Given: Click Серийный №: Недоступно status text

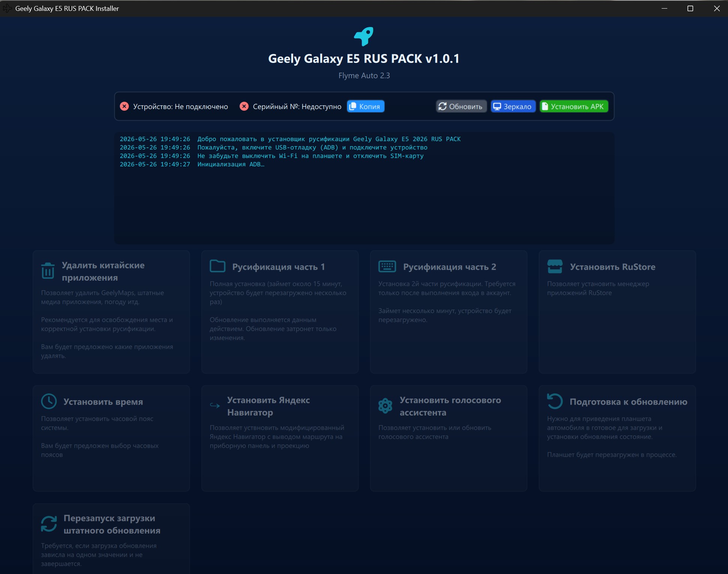Looking at the screenshot, I should click(297, 106).
